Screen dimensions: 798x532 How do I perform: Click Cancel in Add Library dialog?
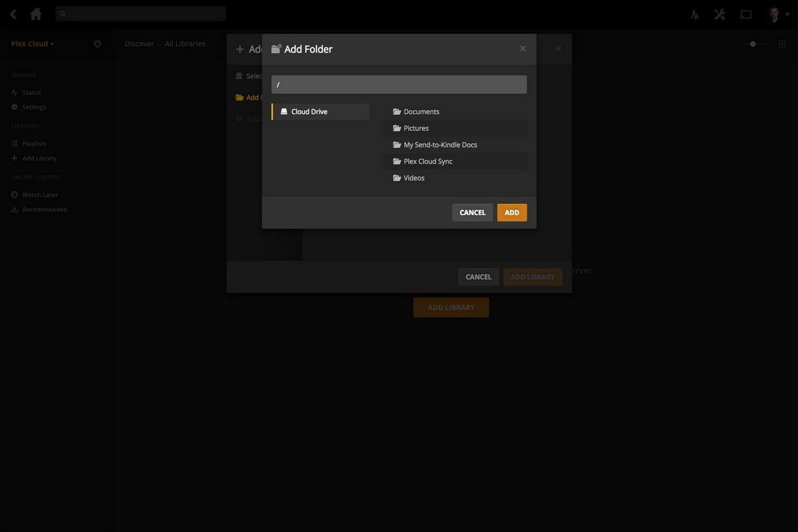pos(478,277)
